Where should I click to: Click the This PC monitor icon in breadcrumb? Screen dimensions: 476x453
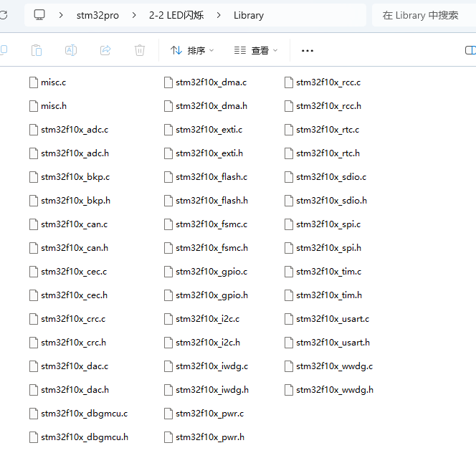pos(39,14)
